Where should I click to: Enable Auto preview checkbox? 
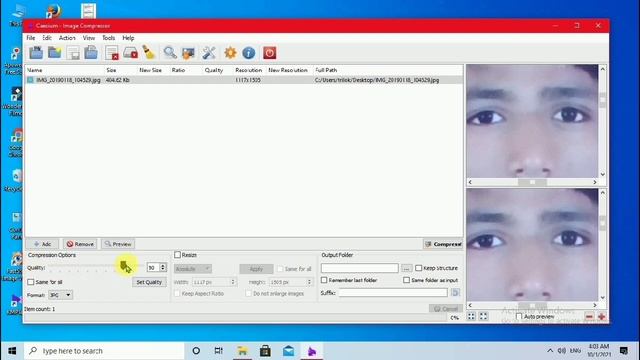tap(519, 316)
